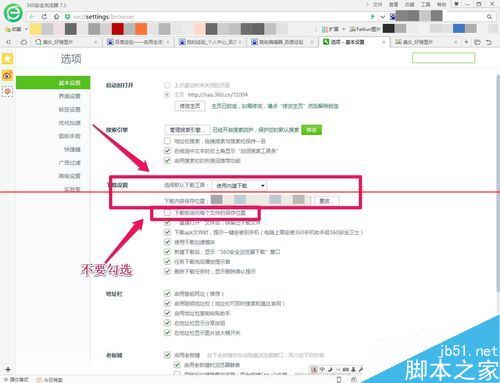Select 广告过滤 in settings sidebar
This screenshot has height=383, width=500.
[70, 163]
